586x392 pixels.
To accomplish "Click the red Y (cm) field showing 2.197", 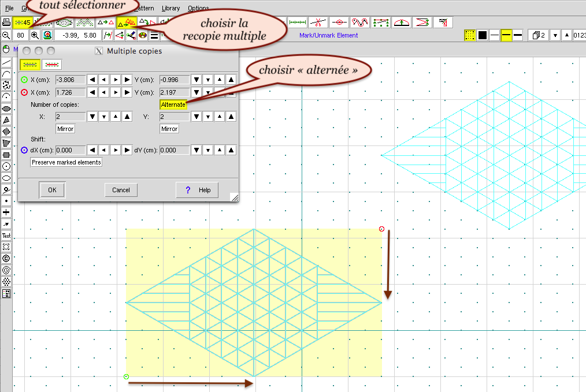I will pyautogui.click(x=175, y=92).
